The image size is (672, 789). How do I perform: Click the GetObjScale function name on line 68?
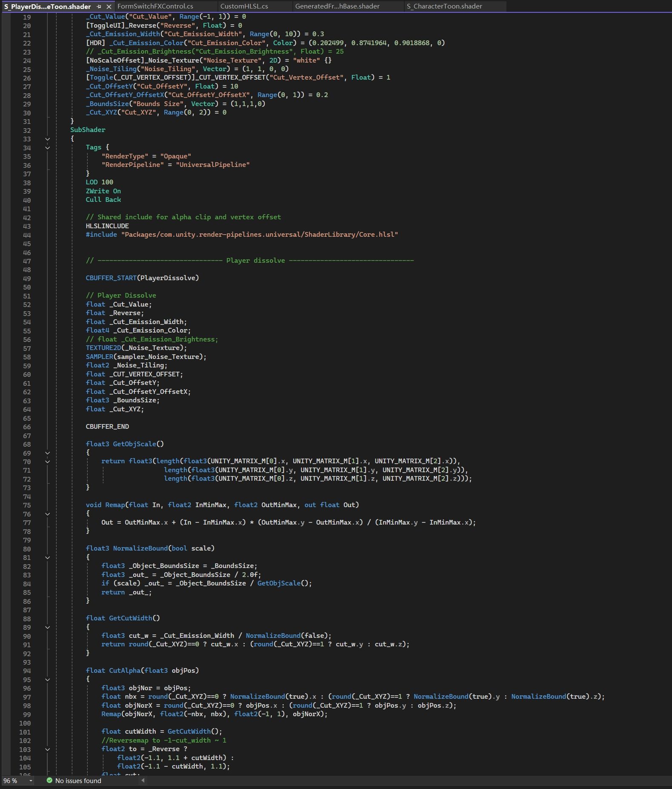tap(134, 444)
